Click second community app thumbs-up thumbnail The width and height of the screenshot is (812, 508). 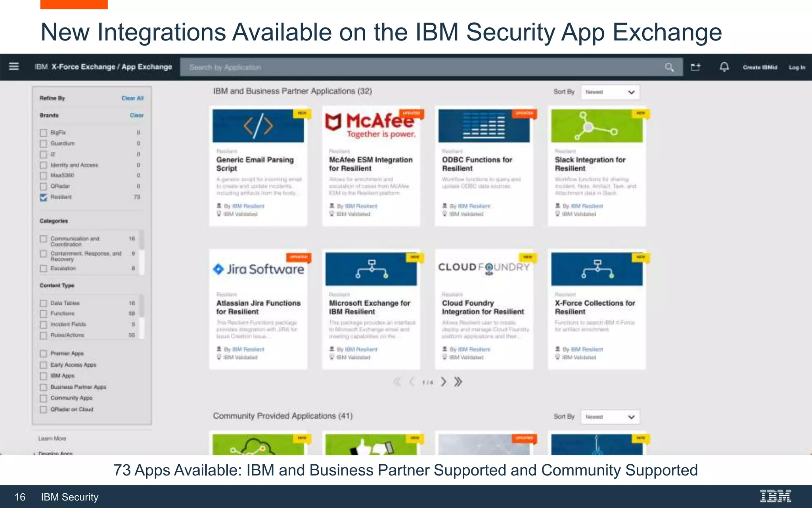[x=371, y=444]
